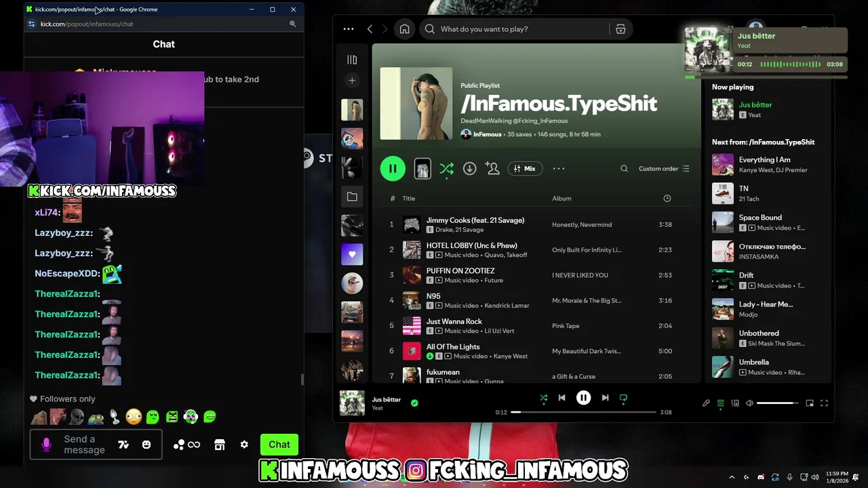This screenshot has height=488, width=868.
Task: Open Liked Songs heart tile in sidebar
Action: pos(352,254)
